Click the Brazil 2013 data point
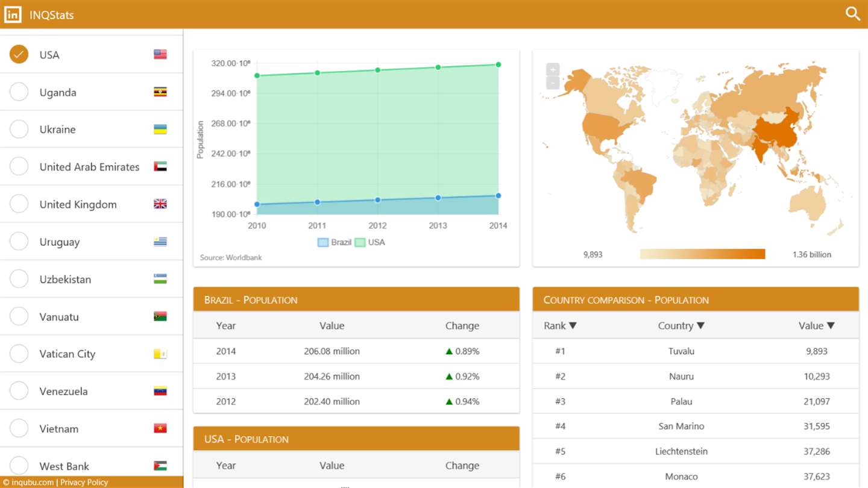This screenshot has width=868, height=488. [438, 198]
